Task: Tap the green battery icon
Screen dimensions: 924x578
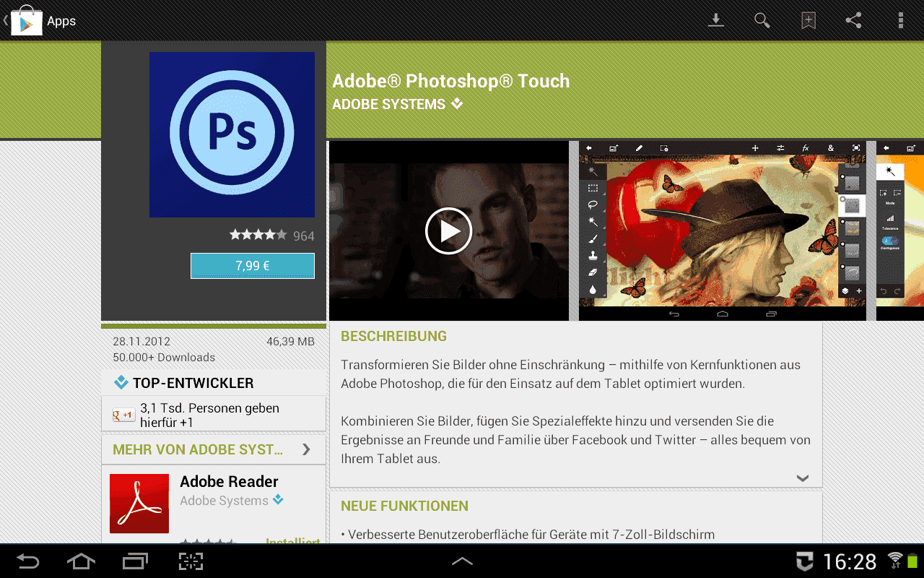Action: coord(912,560)
